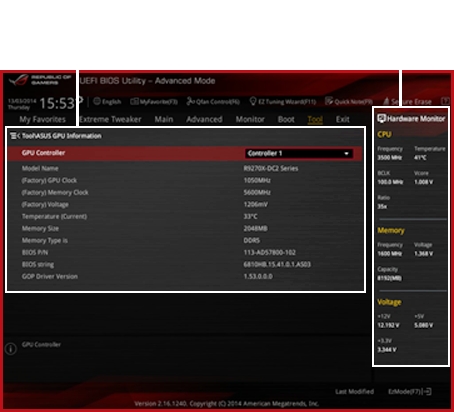Click the UEFI BIOS Utility – Advanced Mode title
The image size is (454, 412).
point(147,81)
